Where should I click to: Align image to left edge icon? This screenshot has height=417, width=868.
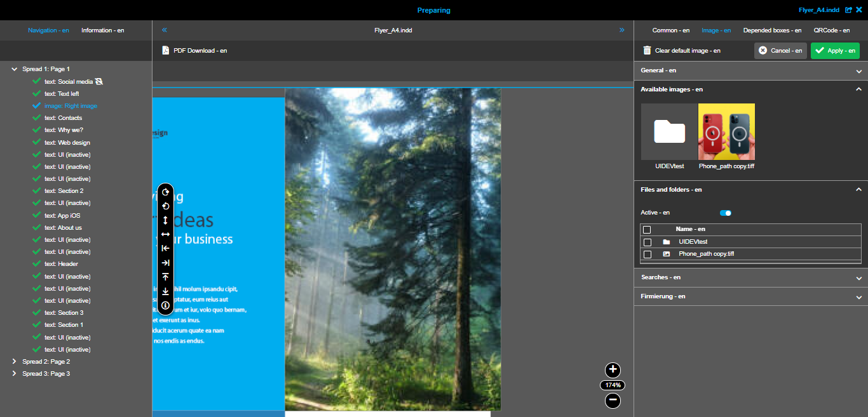coord(165,248)
